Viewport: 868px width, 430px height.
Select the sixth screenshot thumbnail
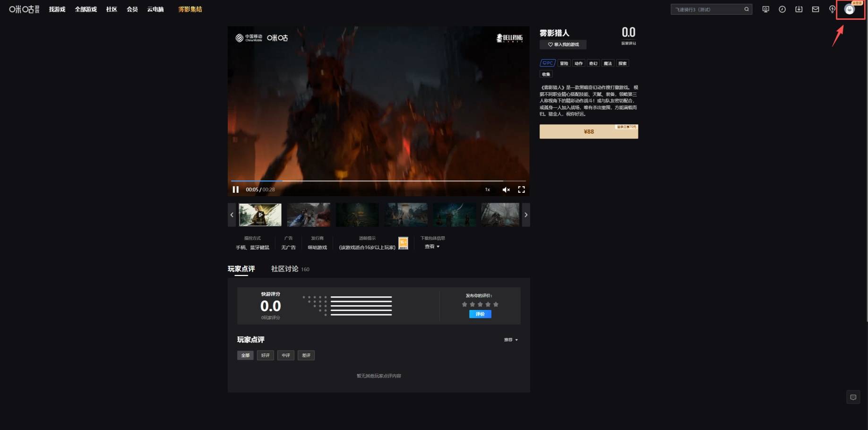tap(500, 215)
